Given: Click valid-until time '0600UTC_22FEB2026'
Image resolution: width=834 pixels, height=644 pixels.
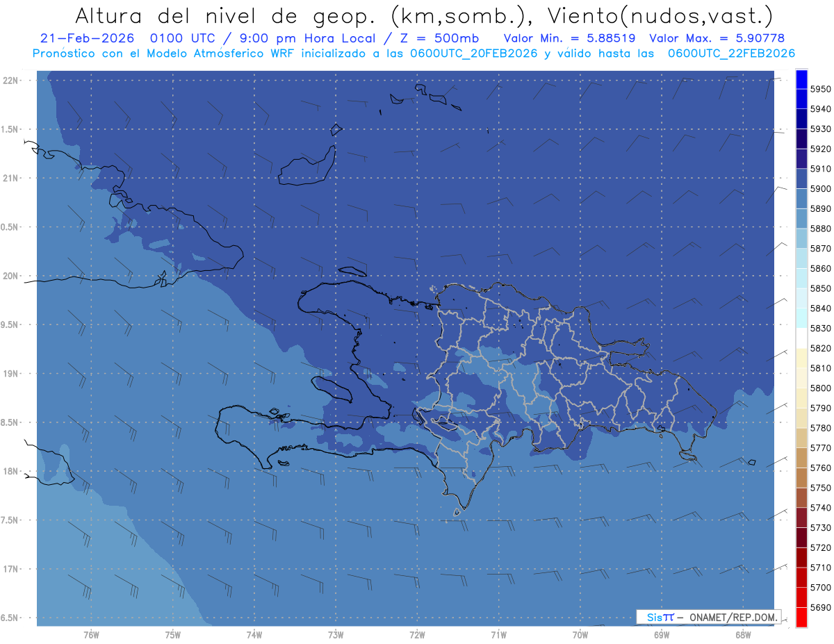Looking at the screenshot, I should point(731,53).
